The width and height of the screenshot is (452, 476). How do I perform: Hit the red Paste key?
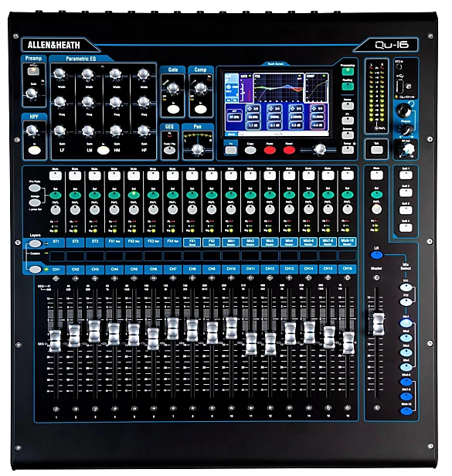point(270,150)
